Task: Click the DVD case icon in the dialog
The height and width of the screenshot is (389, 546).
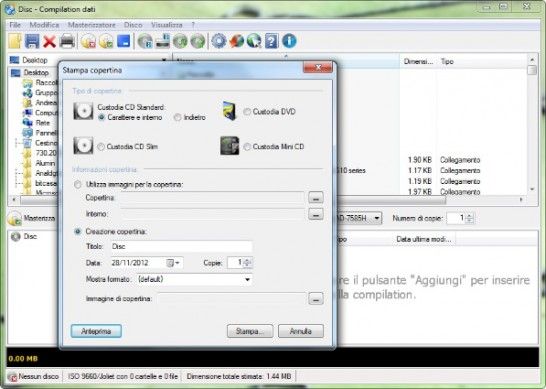Action: pyautogui.click(x=229, y=111)
